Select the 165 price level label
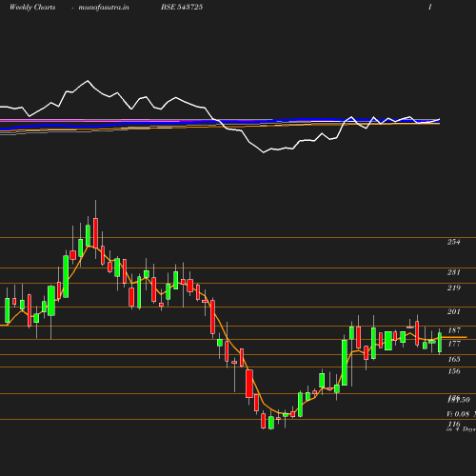476x476 pixels. (x=454, y=359)
